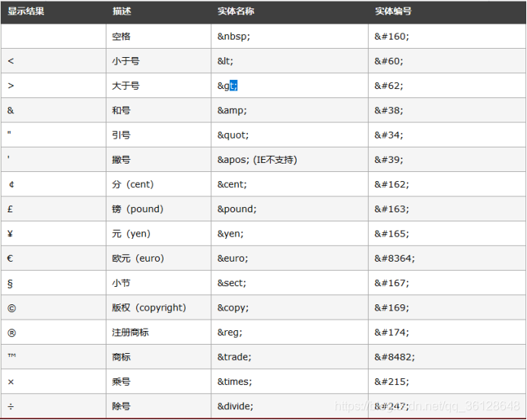The image size is (527, 420).
Task: Click the &#167; entity number
Action: tap(392, 283)
